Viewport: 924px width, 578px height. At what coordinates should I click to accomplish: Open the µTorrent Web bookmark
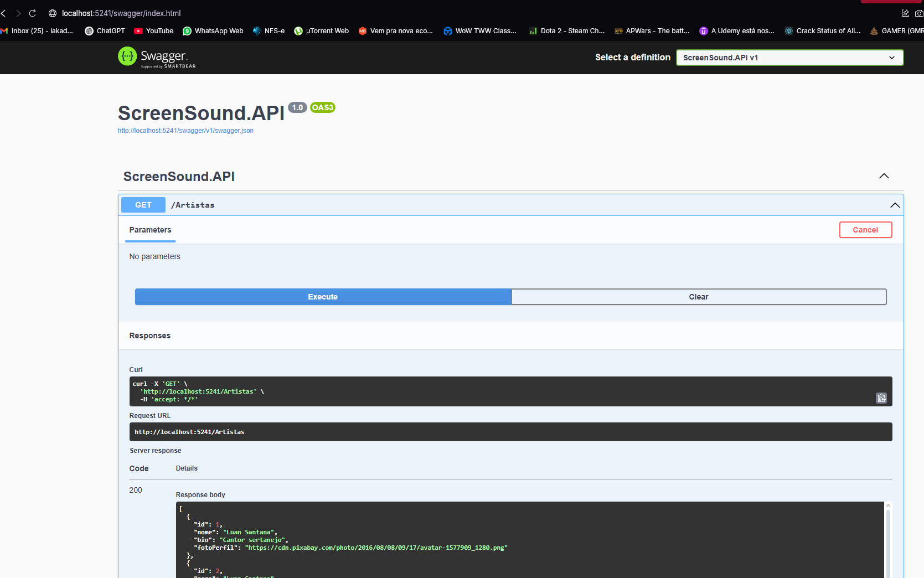coord(322,31)
